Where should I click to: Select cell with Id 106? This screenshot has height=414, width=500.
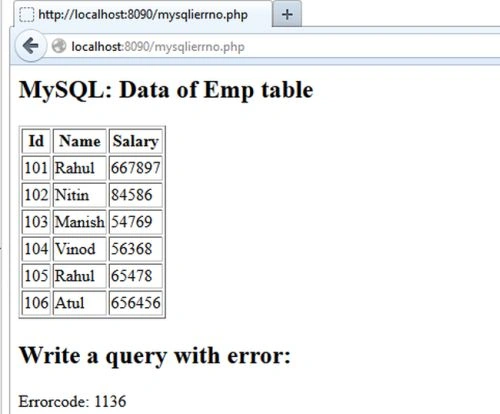[36, 303]
